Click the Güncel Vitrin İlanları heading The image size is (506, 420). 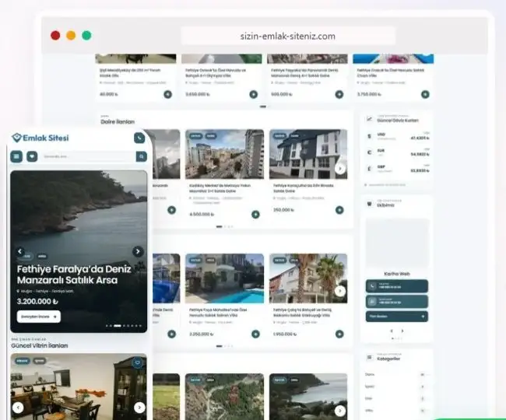tap(40, 345)
